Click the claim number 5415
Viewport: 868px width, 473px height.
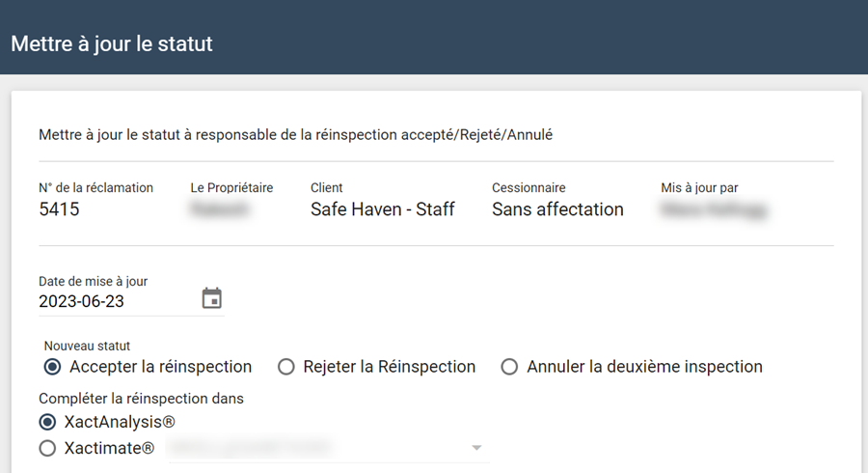59,209
